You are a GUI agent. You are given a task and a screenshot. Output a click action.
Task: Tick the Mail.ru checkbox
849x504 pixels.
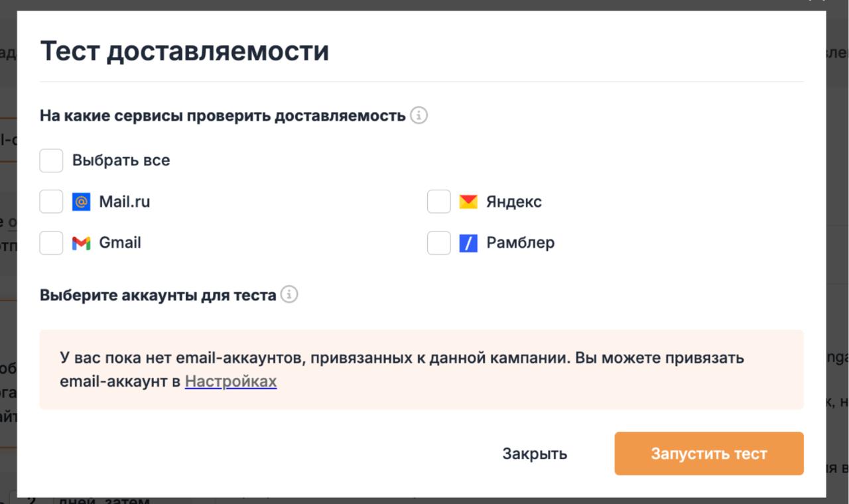[51, 202]
